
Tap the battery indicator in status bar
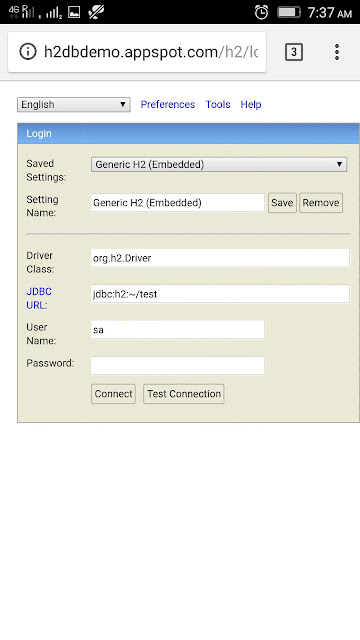pos(289,12)
